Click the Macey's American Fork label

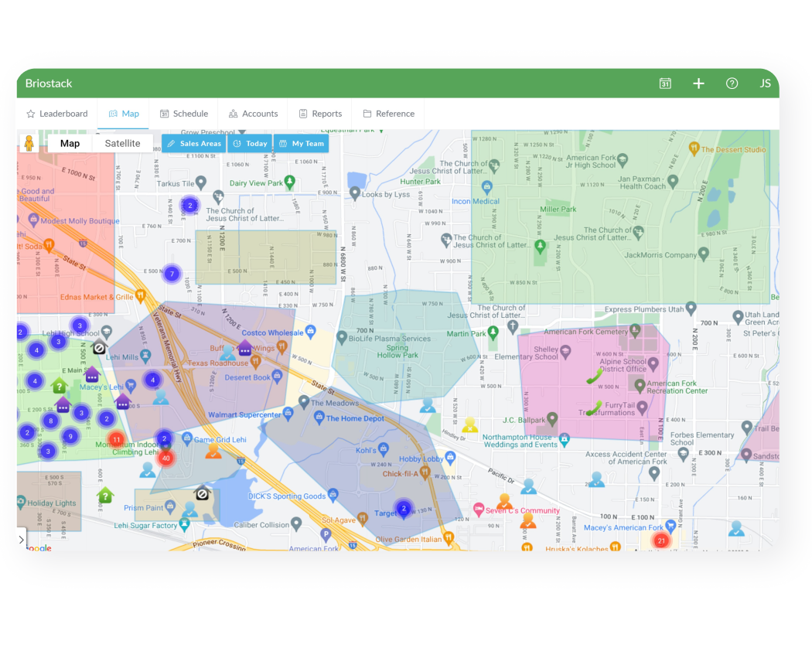click(623, 527)
